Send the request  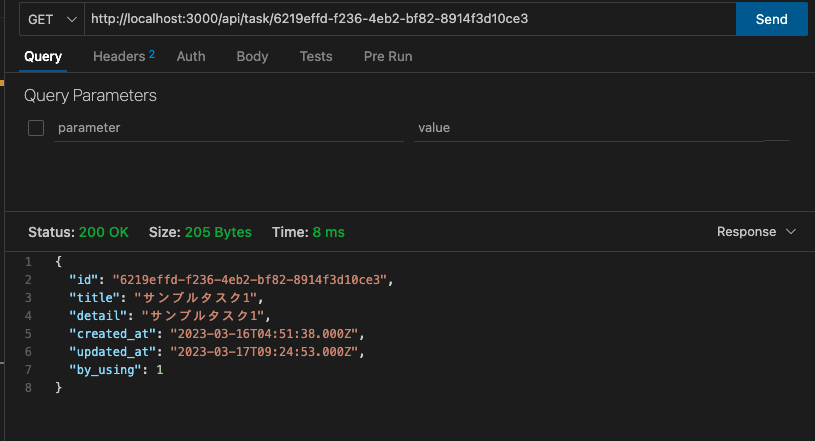pyautogui.click(x=772, y=19)
